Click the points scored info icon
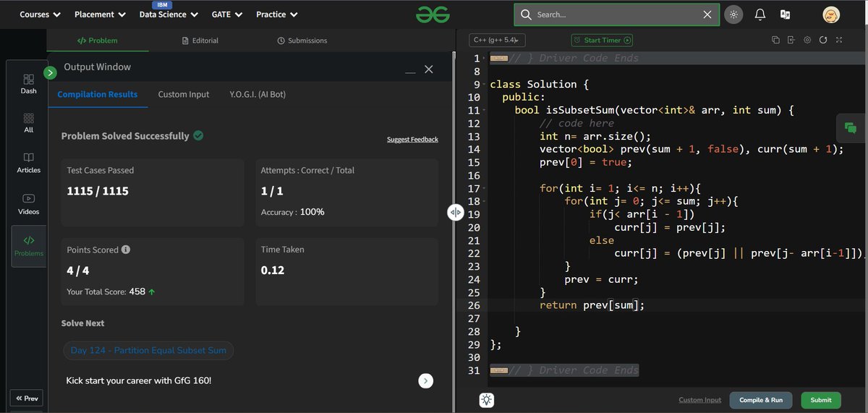 coord(126,250)
